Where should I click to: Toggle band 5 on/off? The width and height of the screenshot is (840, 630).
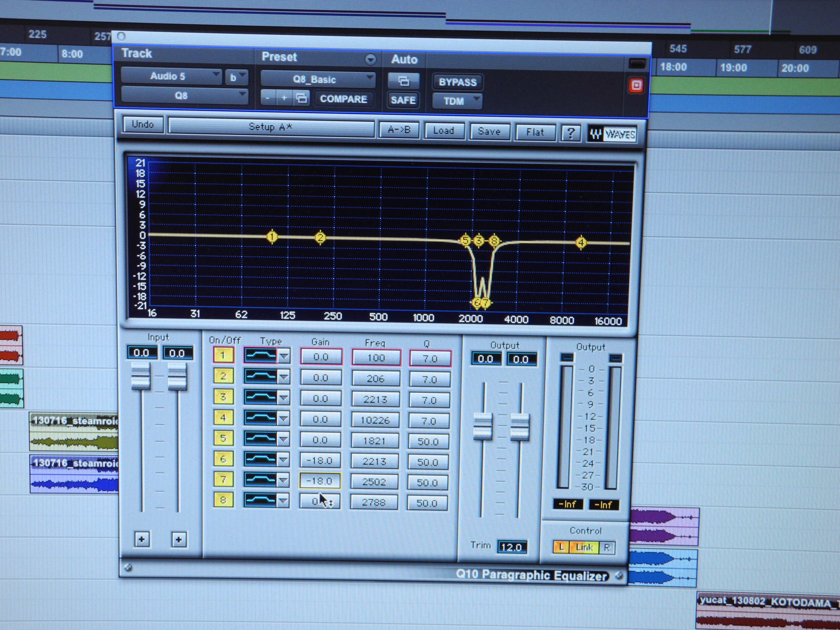223,439
